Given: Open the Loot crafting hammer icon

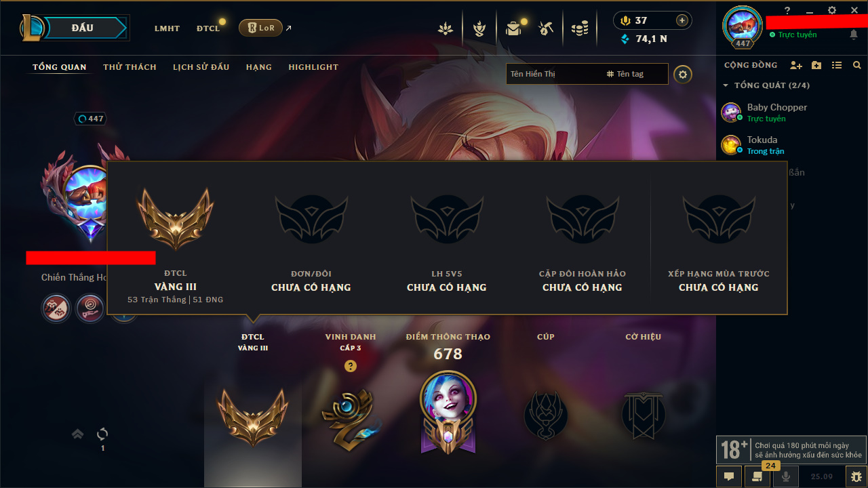Looking at the screenshot, I should tap(546, 28).
